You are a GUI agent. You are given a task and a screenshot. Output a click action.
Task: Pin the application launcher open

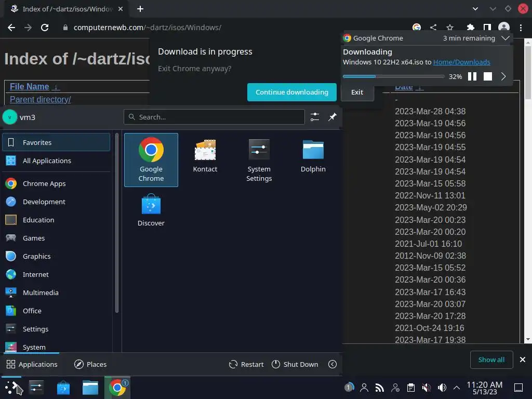point(332,117)
